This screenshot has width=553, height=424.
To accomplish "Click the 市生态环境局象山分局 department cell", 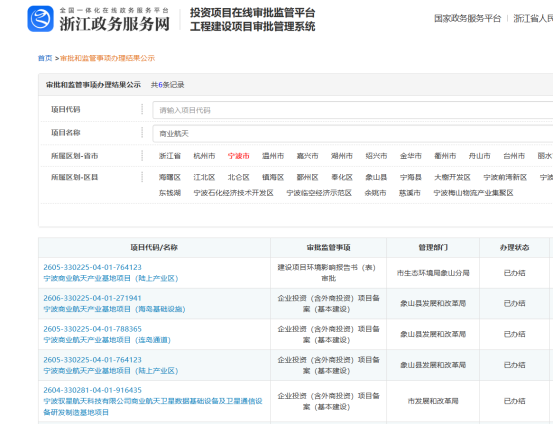I will tap(433, 273).
